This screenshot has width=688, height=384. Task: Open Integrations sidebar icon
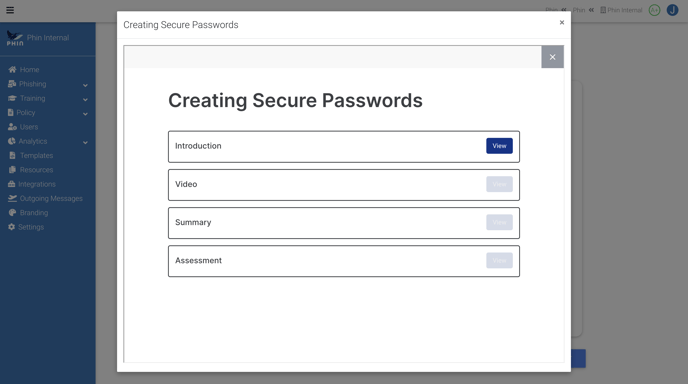[11, 184]
